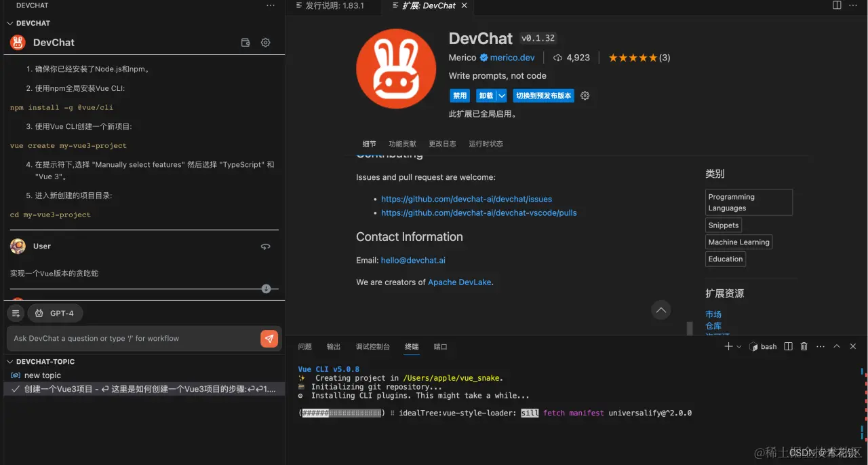Switch to the 输出 panel tab
Image resolution: width=868 pixels, height=465 pixels.
(334, 347)
